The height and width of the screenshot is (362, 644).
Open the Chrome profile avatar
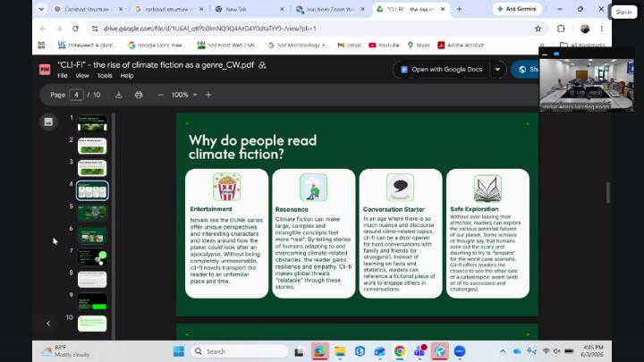pyautogui.click(x=585, y=29)
